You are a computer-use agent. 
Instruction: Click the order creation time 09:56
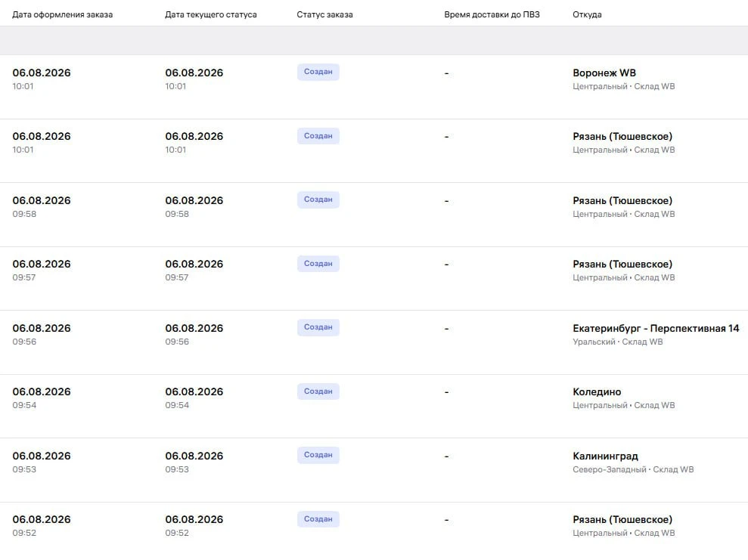click(x=24, y=342)
